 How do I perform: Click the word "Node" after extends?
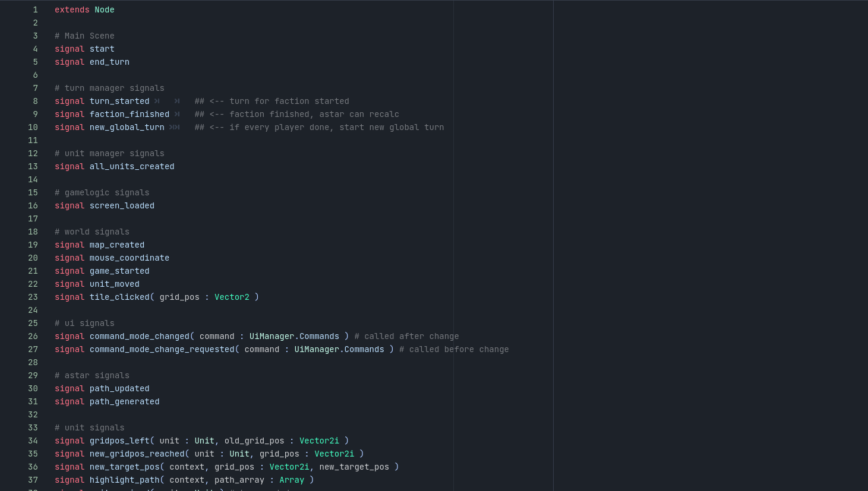point(105,9)
